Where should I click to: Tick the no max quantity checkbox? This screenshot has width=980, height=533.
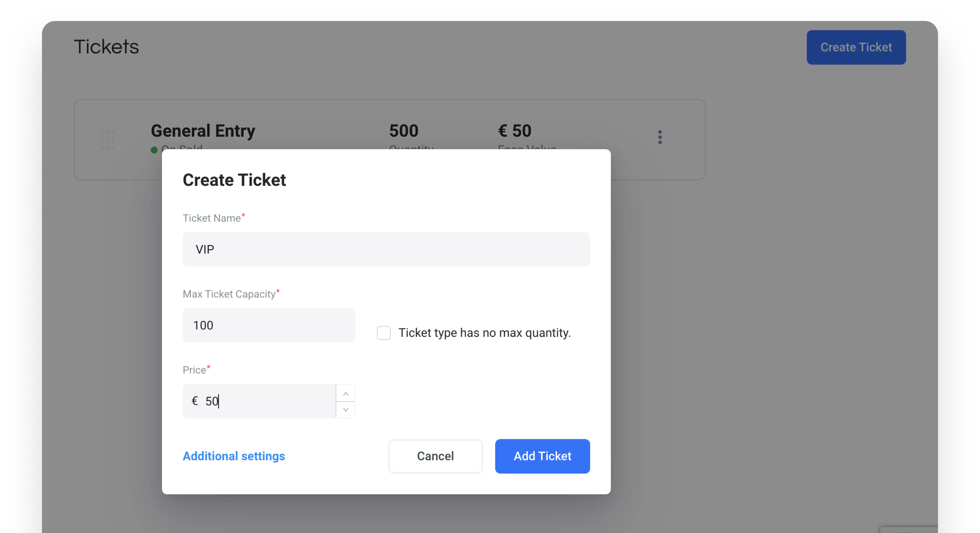pyautogui.click(x=383, y=333)
